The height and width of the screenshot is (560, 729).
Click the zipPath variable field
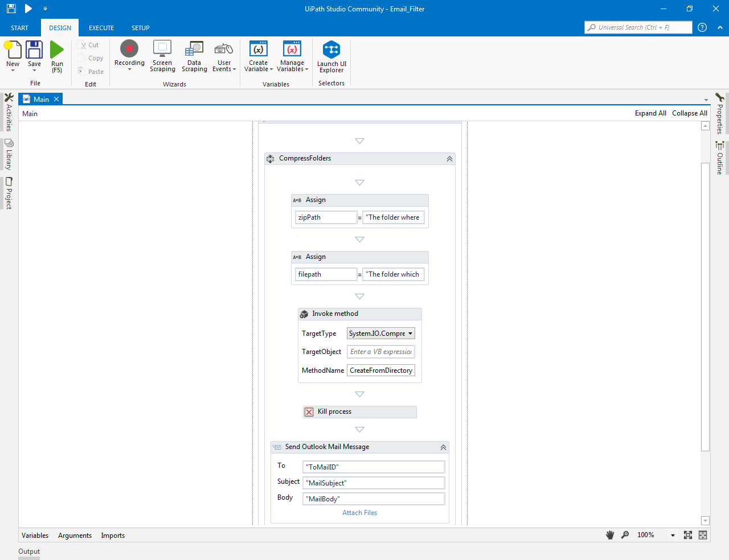coord(326,217)
